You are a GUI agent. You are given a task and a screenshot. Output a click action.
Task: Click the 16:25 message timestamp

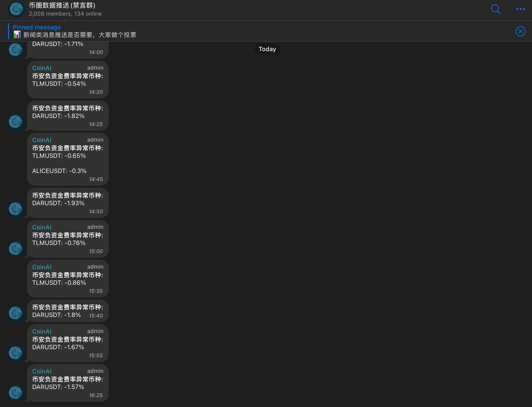pyautogui.click(x=96, y=395)
